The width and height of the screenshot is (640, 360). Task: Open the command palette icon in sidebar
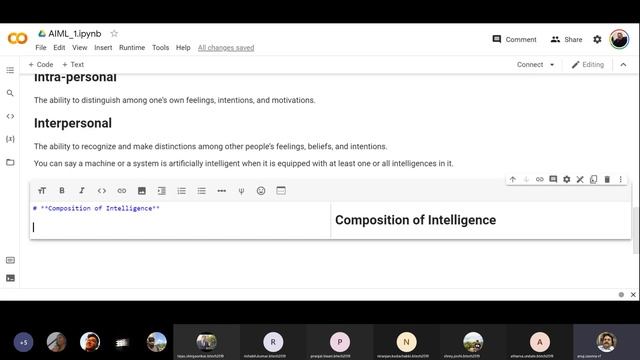point(10,260)
